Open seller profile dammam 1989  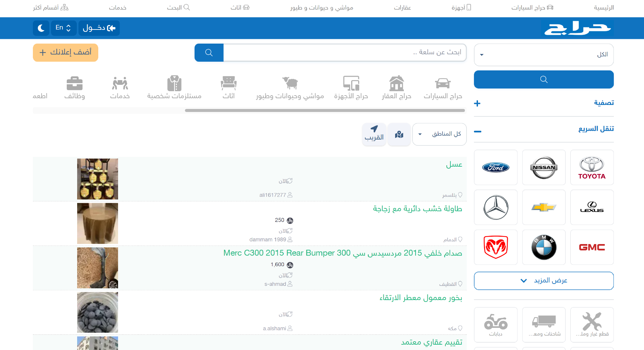[271, 240]
